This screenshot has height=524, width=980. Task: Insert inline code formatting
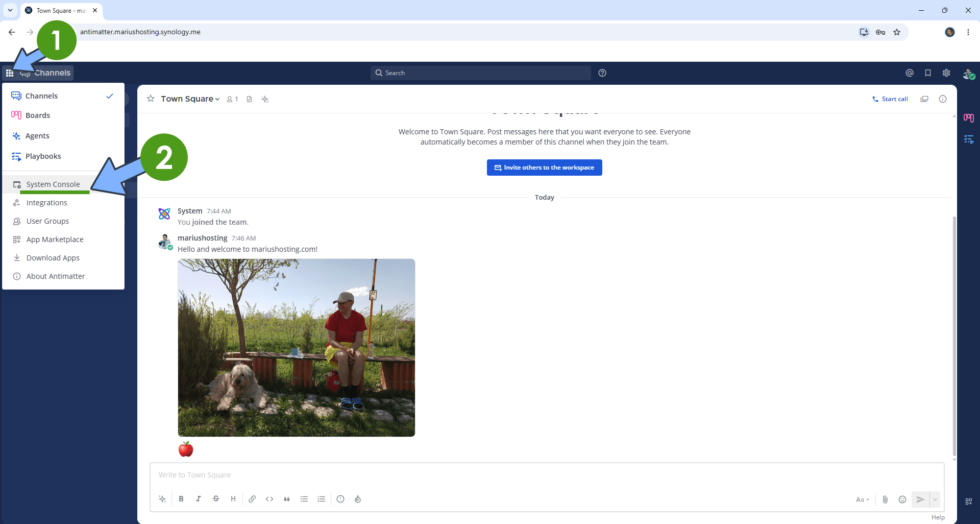coord(269,499)
